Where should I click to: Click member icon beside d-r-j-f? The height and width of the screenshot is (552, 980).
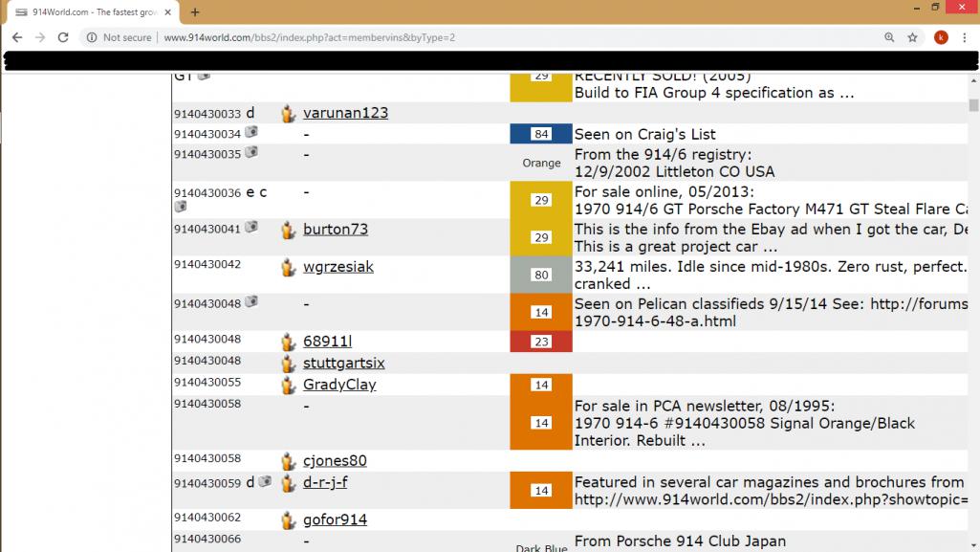[x=288, y=482]
